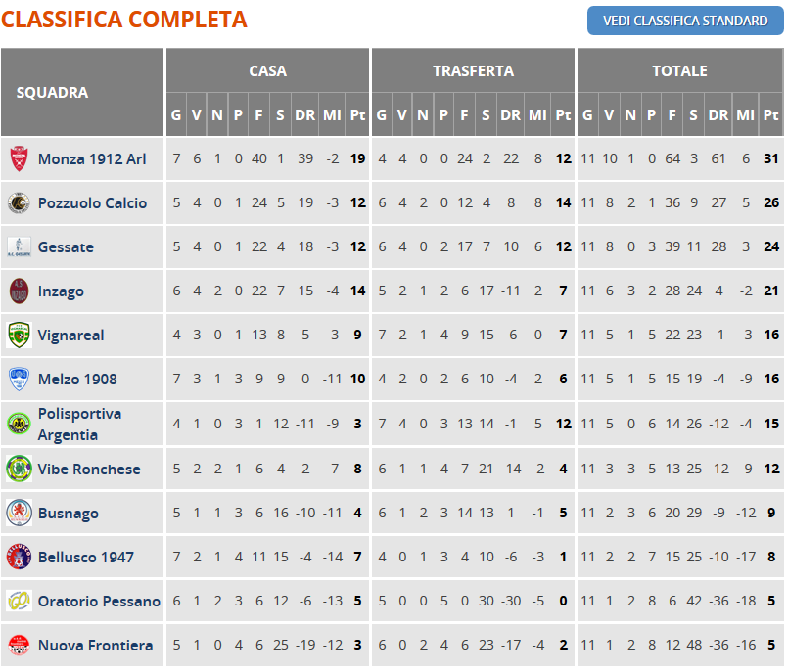
Task: Click the Monza 1912 Arl team crest
Action: (x=20, y=158)
